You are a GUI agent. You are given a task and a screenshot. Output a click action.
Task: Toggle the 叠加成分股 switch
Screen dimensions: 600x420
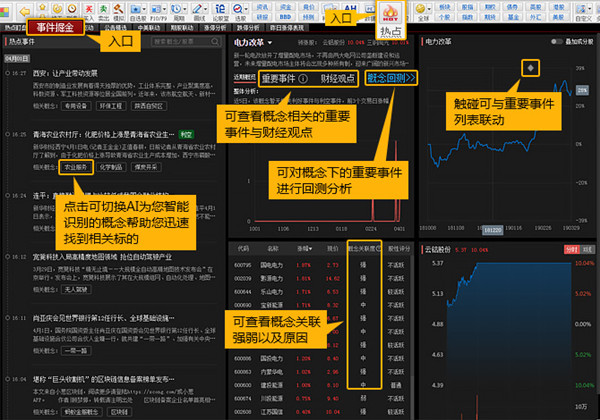click(557, 41)
